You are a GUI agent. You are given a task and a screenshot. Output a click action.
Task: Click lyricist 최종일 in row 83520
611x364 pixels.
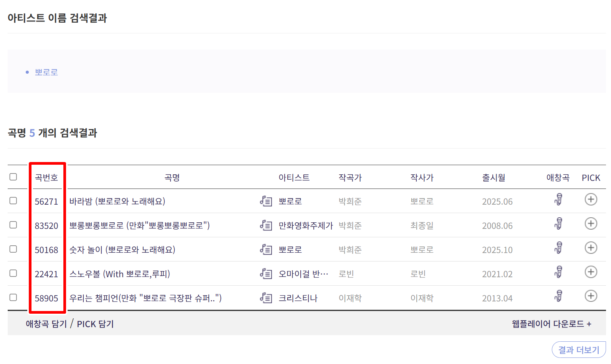[422, 225]
